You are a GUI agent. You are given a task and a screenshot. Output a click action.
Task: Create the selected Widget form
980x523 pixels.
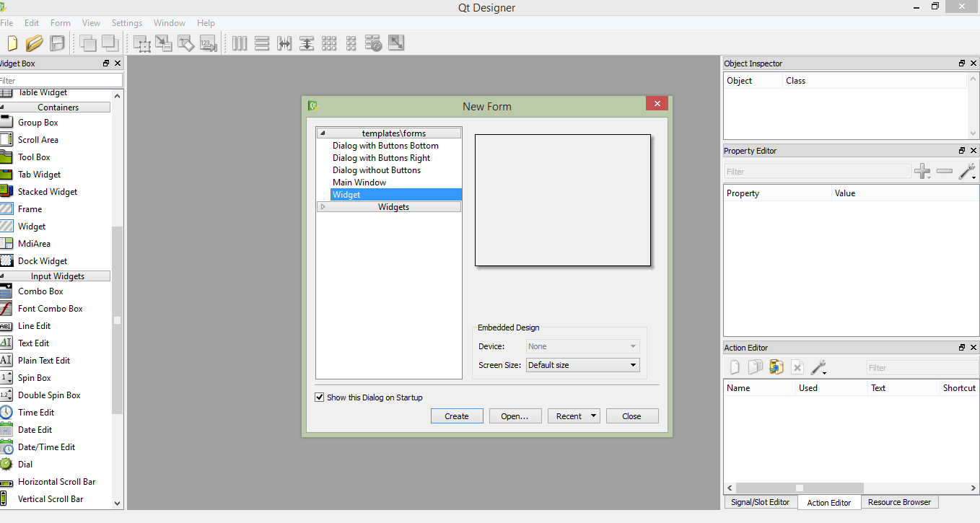457,416
